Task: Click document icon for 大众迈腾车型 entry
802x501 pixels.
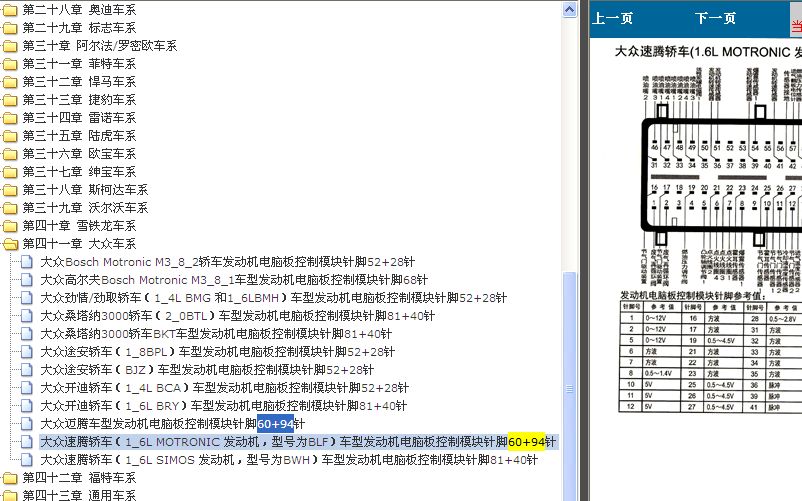Action: click(27, 424)
